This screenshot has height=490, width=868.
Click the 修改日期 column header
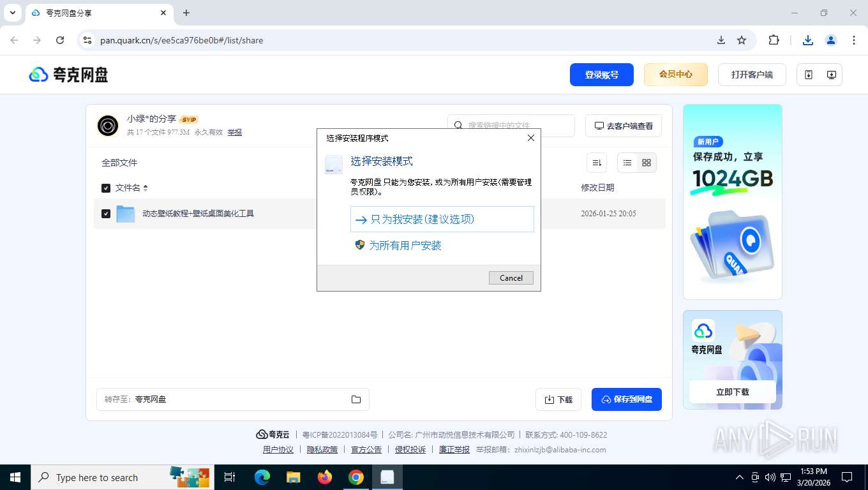[597, 188]
